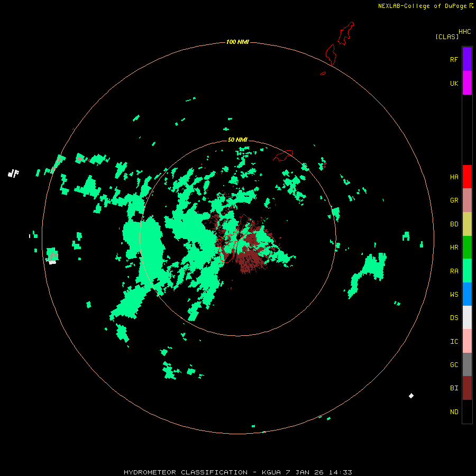The width and height of the screenshot is (476, 476).
Task: Click the IC legend label
Action: coord(454,342)
